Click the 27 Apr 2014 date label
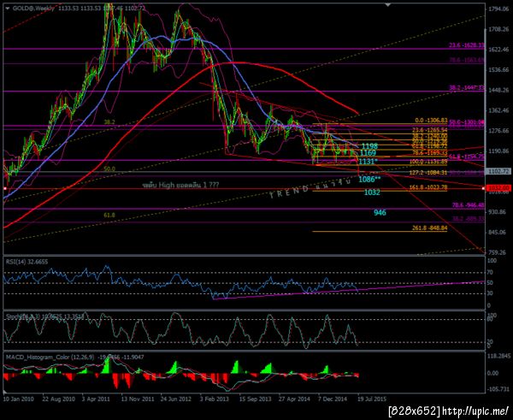The image size is (513, 420). coord(294,399)
